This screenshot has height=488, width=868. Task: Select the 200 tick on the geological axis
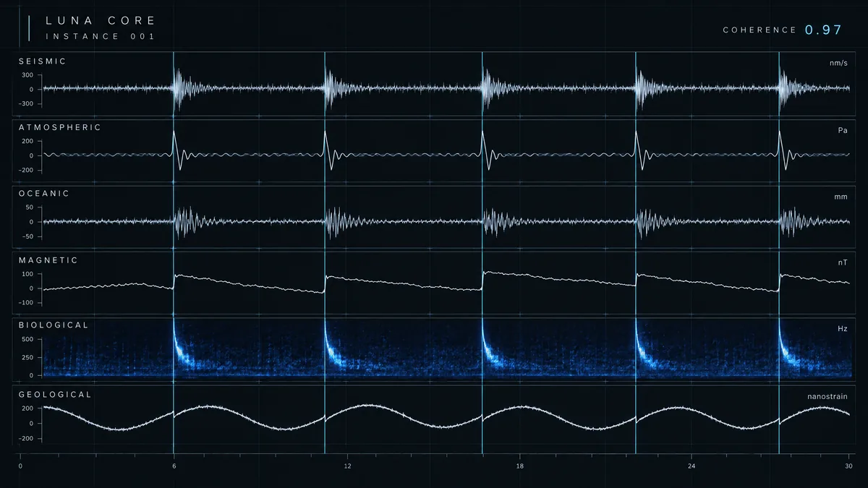pos(27,408)
